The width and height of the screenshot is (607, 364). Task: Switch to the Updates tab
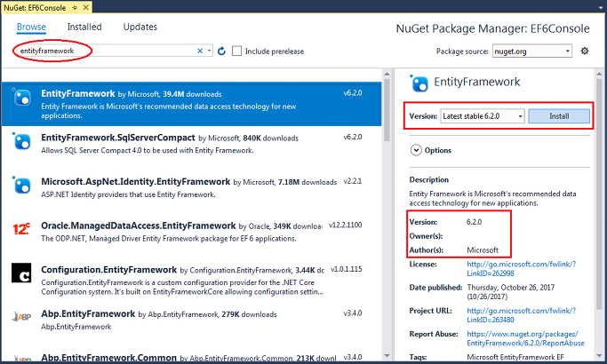(x=140, y=27)
